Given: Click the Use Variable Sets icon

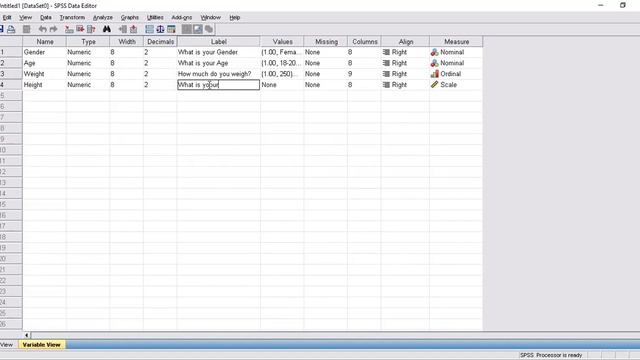Looking at the screenshot, I should [x=198, y=29].
